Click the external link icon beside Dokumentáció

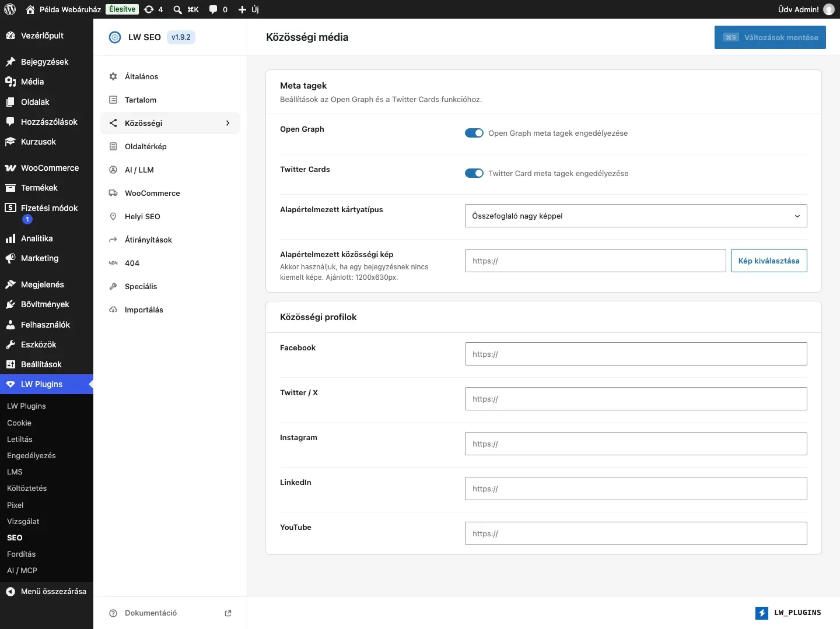point(228,613)
